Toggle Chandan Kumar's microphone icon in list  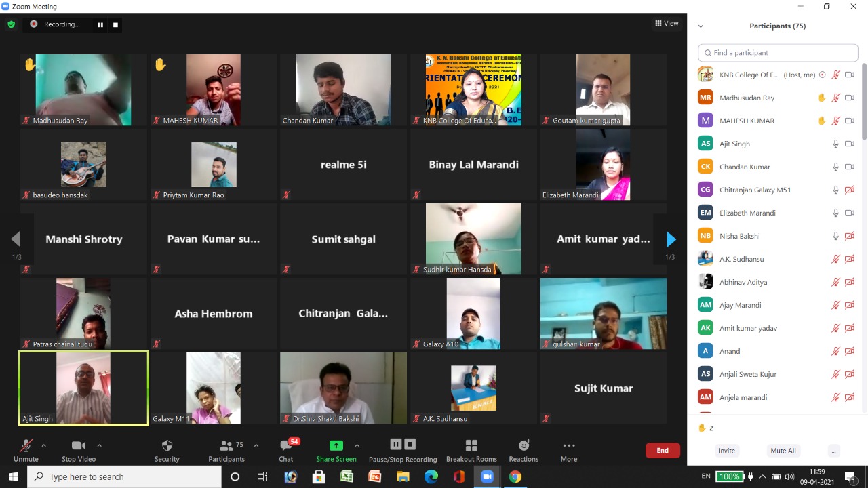click(835, 167)
